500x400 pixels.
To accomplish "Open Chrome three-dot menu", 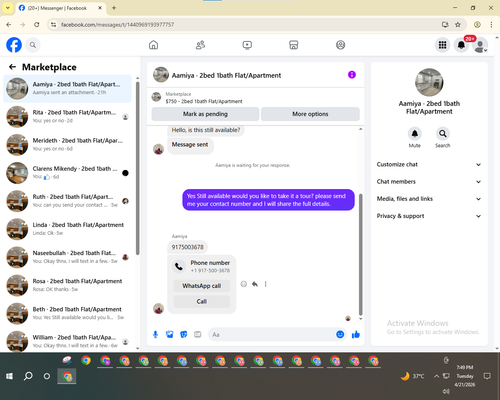I will [491, 25].
